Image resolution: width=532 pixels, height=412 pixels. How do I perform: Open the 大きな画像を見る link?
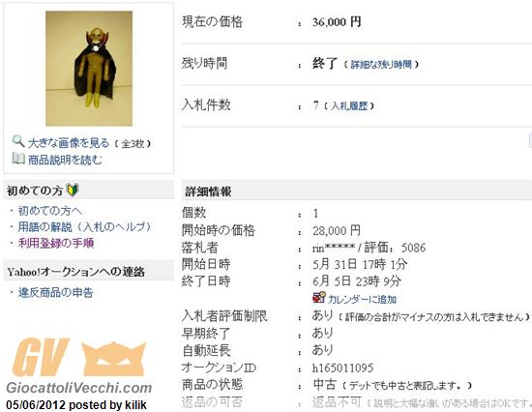point(69,143)
